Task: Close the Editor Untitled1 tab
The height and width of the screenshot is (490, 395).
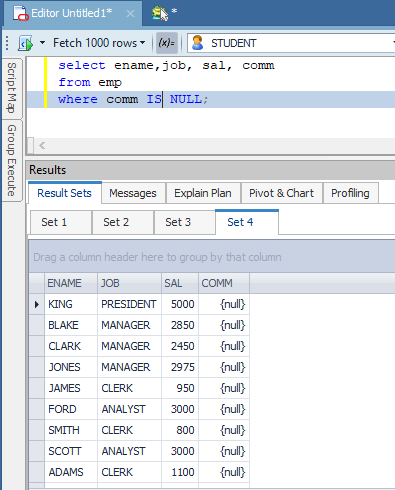Action: [x=130, y=14]
